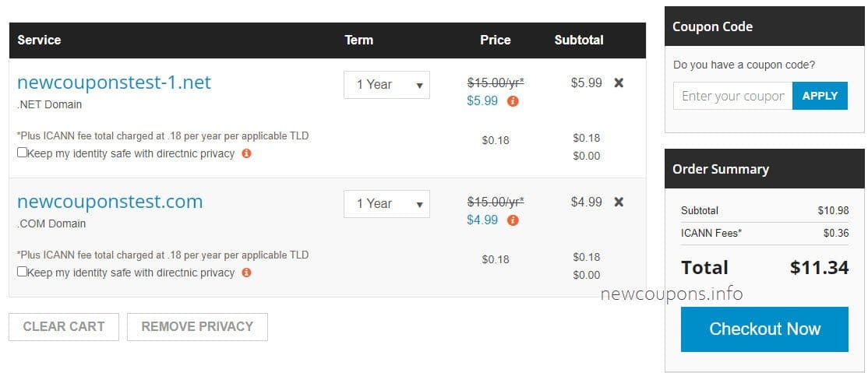Click the Term column header
Viewport: 868px width, 373px height.
[358, 40]
